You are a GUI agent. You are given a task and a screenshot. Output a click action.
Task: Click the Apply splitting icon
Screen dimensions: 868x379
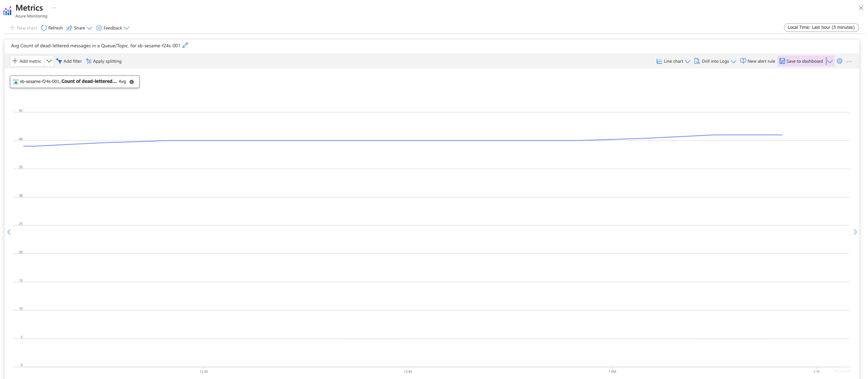tap(89, 61)
